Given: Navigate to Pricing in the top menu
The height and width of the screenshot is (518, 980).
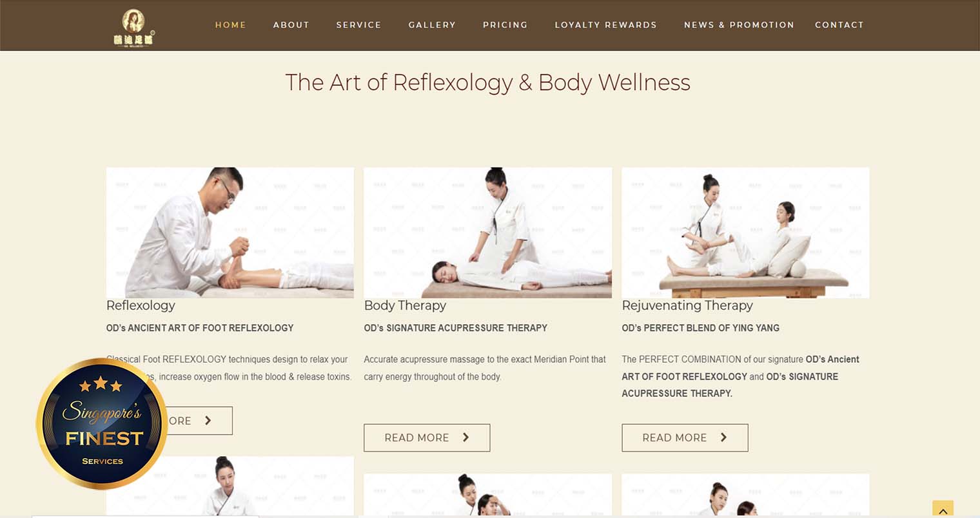Looking at the screenshot, I should pos(505,25).
